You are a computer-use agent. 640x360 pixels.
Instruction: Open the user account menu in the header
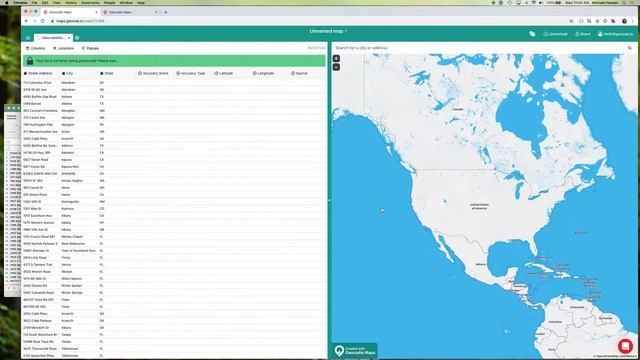pos(616,34)
